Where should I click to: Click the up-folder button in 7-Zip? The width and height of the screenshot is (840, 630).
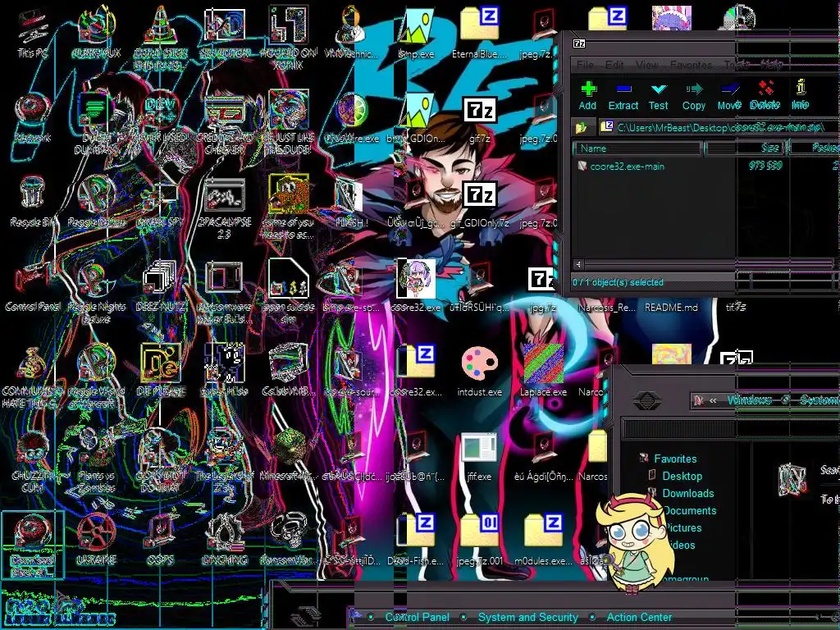point(582,127)
